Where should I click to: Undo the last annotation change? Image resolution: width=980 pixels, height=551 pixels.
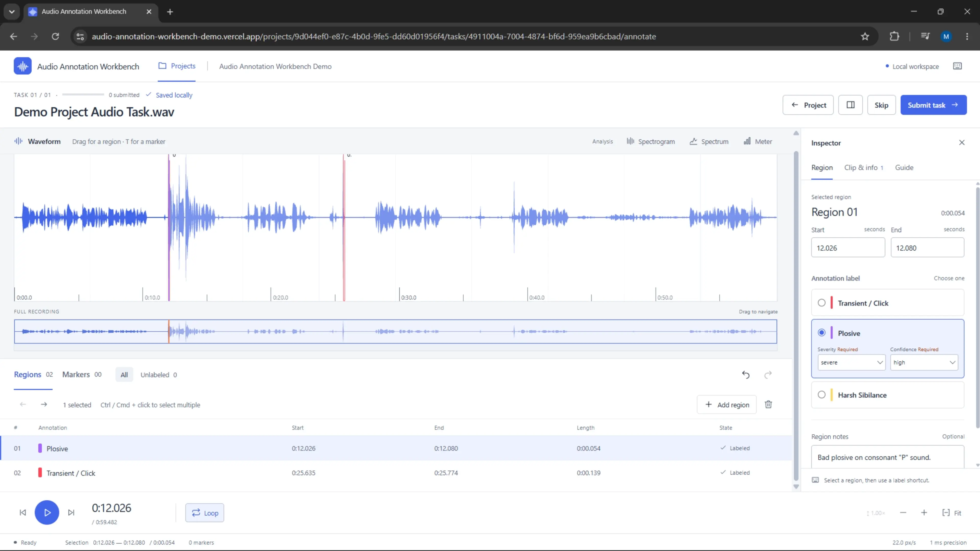point(746,375)
